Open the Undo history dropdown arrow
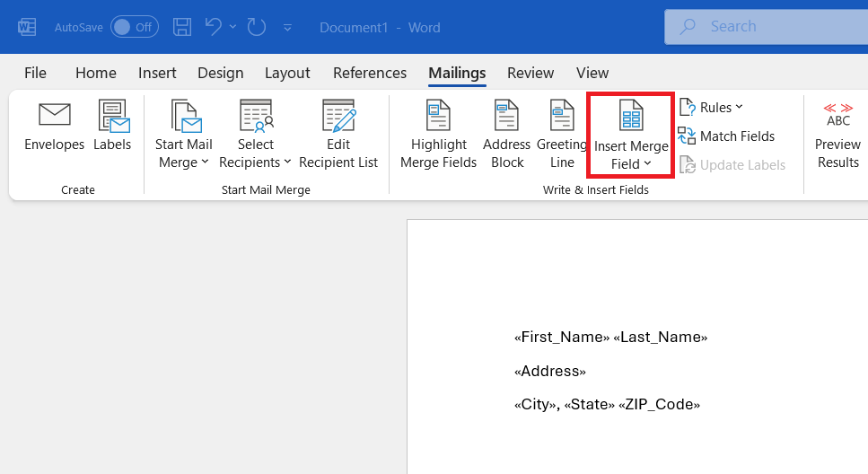The width and height of the screenshot is (868, 474). [x=233, y=27]
